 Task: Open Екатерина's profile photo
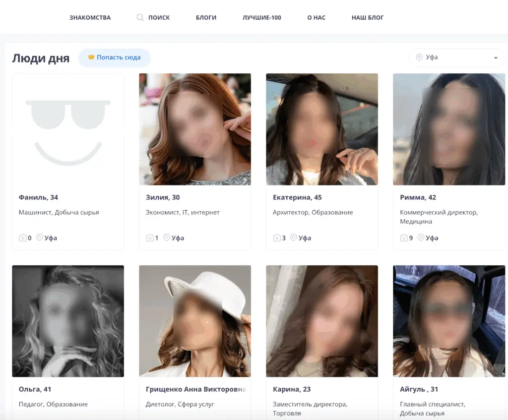[x=322, y=129]
